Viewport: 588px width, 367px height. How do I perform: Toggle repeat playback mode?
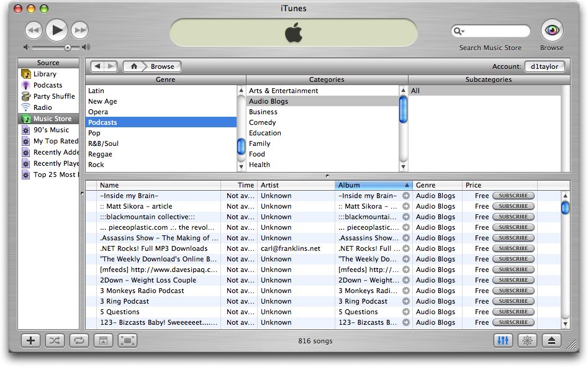click(x=78, y=340)
